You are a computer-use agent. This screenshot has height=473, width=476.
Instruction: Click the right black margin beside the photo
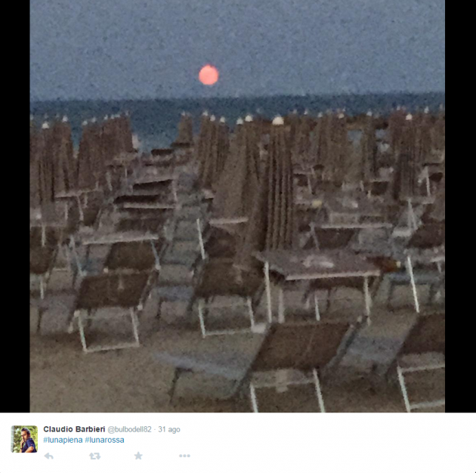(460, 206)
